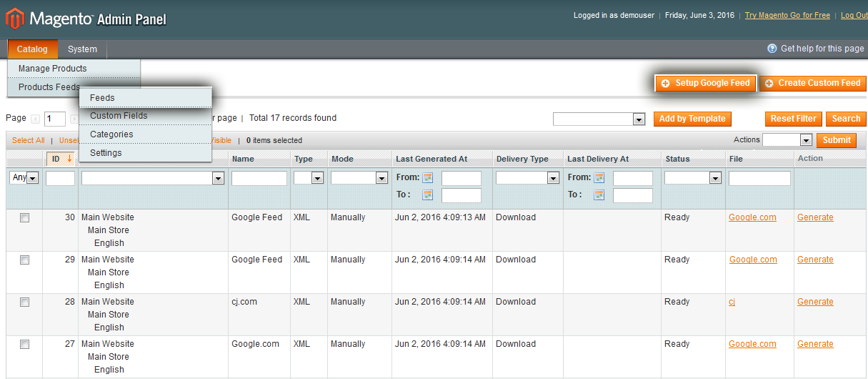Image resolution: width=868 pixels, height=379 pixels.
Task: Open the Last Generated At 'From' calendar picker
Action: 428,178
